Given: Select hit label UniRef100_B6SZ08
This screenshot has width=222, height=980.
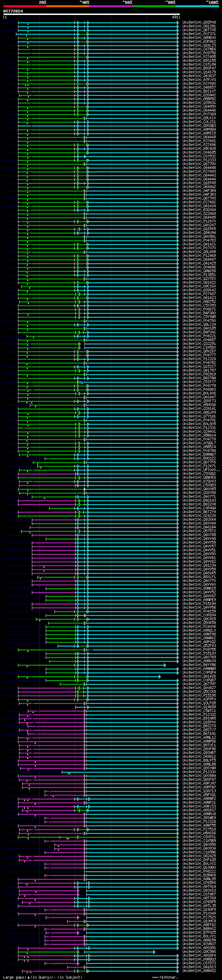Looking at the screenshot, I should click(x=199, y=504).
